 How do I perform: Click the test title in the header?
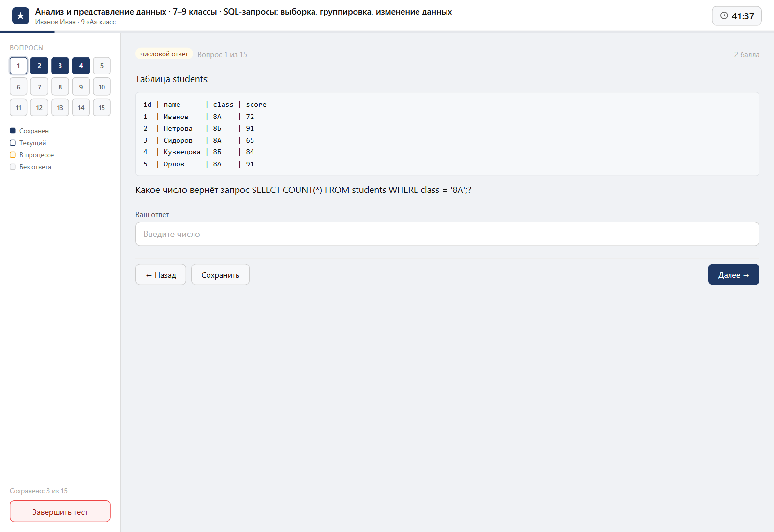click(x=243, y=12)
